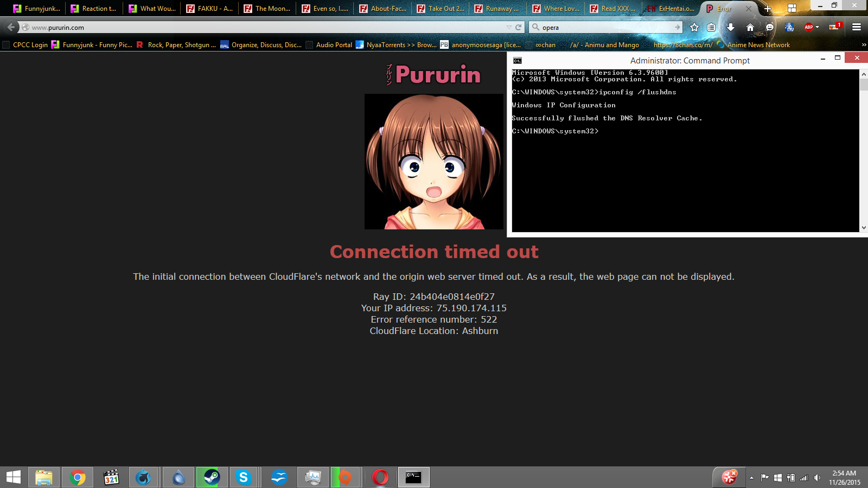Show hidden system tray icons

[x=751, y=478]
